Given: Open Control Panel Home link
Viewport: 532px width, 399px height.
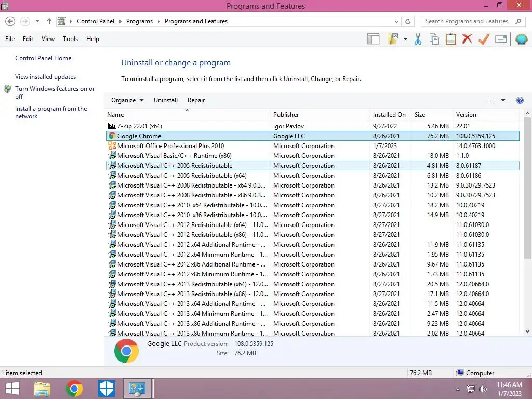Looking at the screenshot, I should [43, 58].
